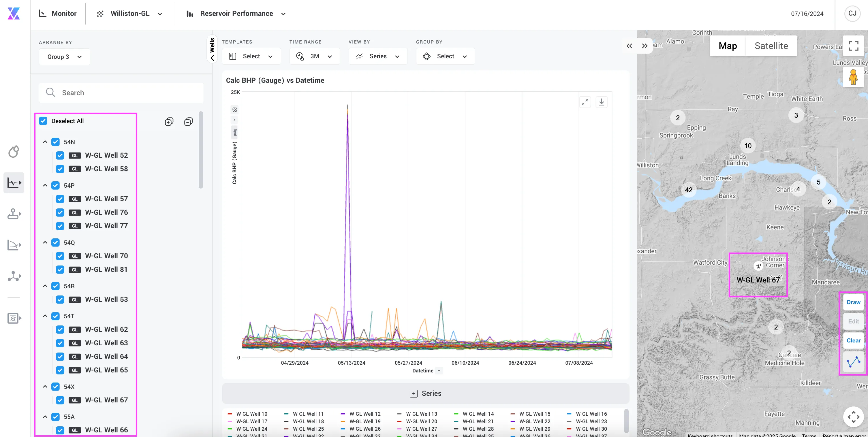868x437 pixels.
Task: Open the Group By Select dropdown
Action: 445,56
